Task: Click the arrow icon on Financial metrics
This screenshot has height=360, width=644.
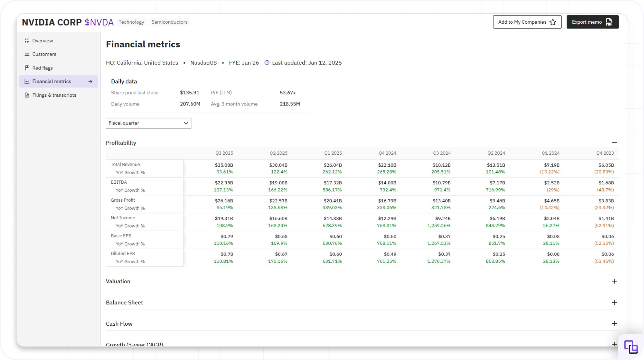Action: pyautogui.click(x=90, y=81)
